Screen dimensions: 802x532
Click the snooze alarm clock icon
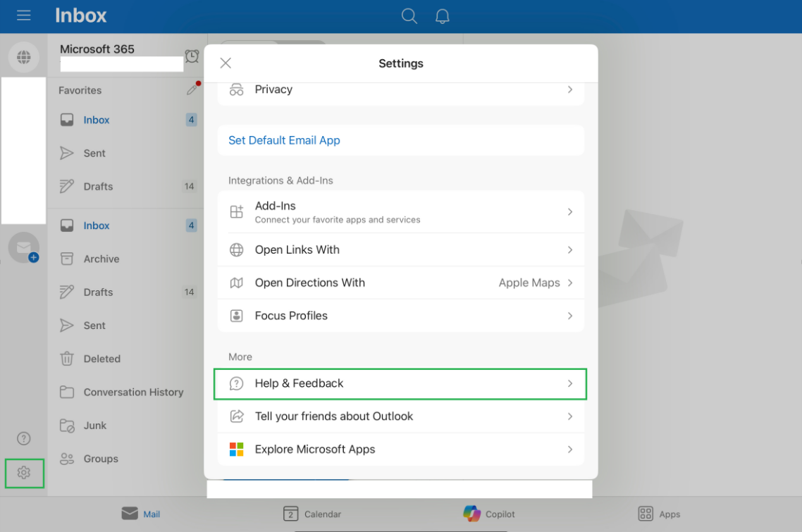[x=191, y=57]
